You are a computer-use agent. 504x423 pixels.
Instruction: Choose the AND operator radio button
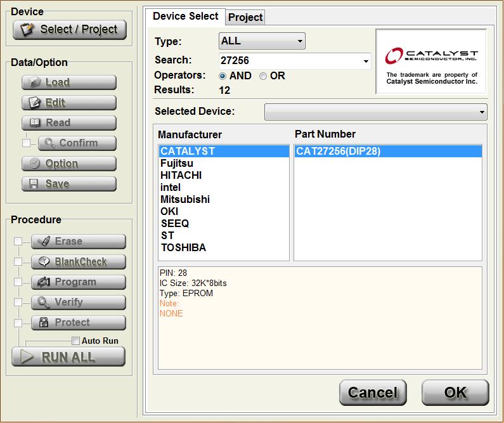tap(223, 76)
